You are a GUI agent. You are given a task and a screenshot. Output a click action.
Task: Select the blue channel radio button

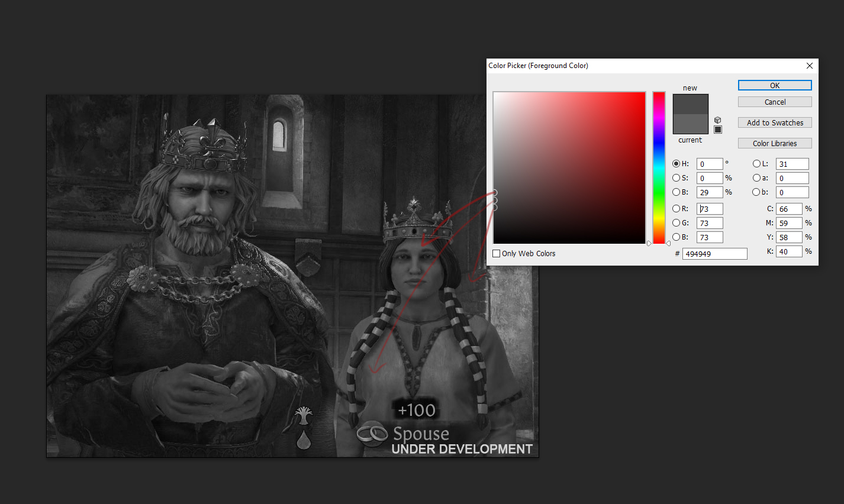click(676, 237)
